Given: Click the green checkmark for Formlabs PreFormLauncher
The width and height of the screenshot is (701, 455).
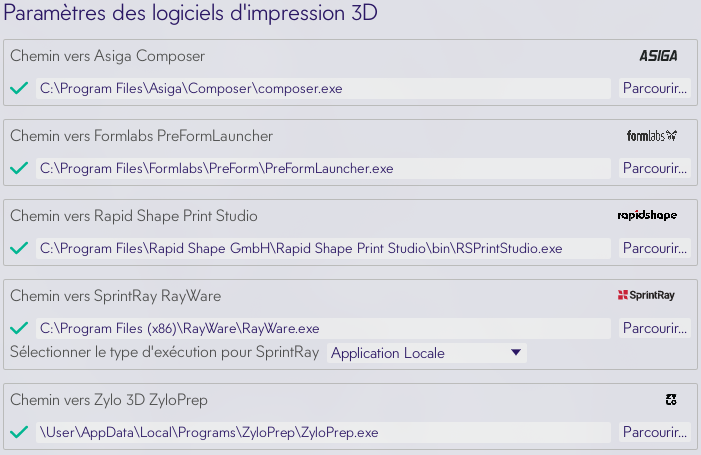Looking at the screenshot, I should [x=18, y=168].
